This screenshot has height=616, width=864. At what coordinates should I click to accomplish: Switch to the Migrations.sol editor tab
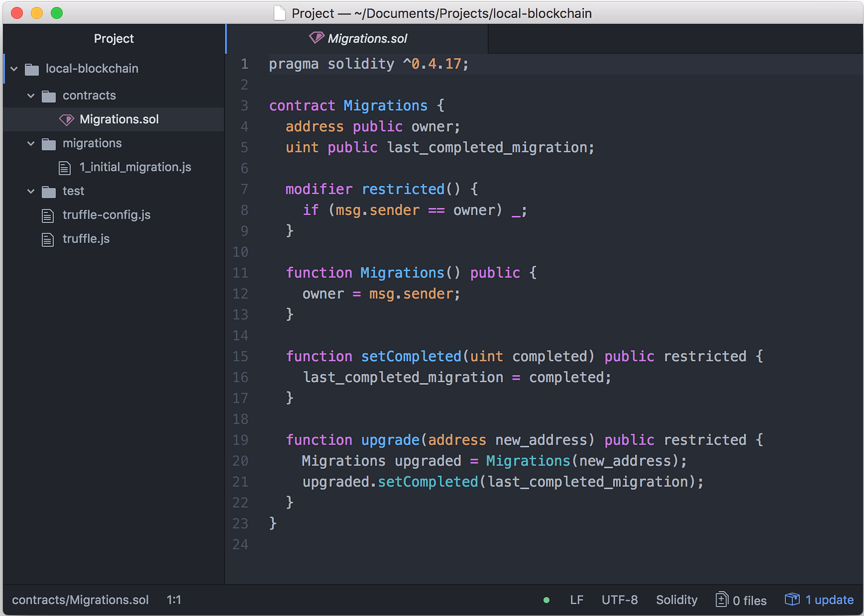(x=357, y=38)
